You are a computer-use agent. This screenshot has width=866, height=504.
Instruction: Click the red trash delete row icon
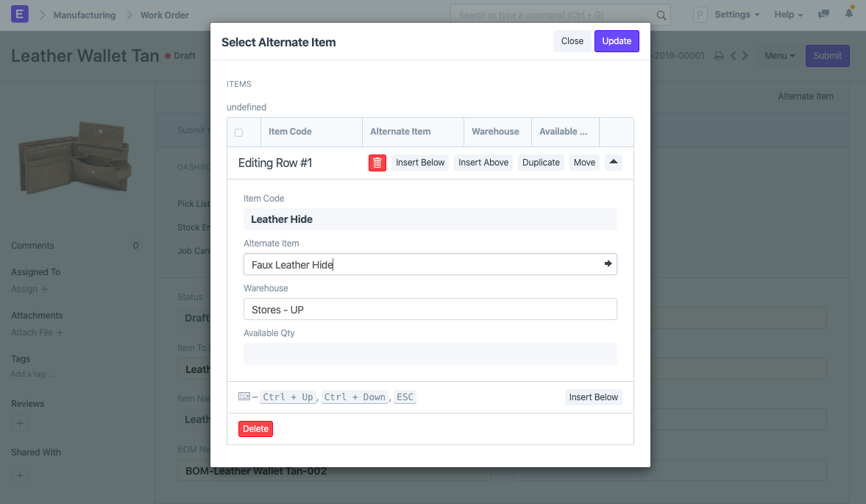click(377, 163)
